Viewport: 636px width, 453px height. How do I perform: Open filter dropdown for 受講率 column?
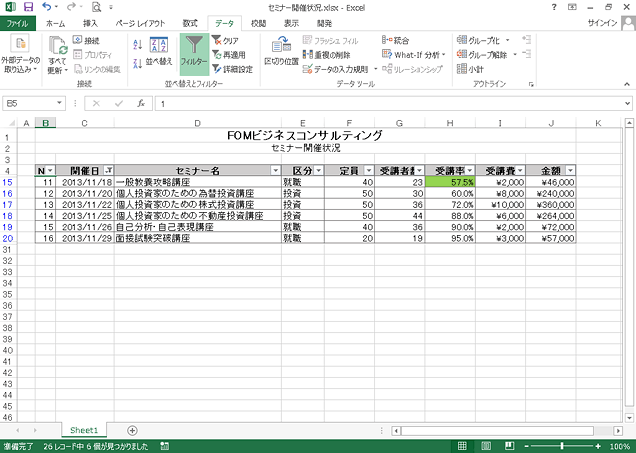[x=470, y=170]
